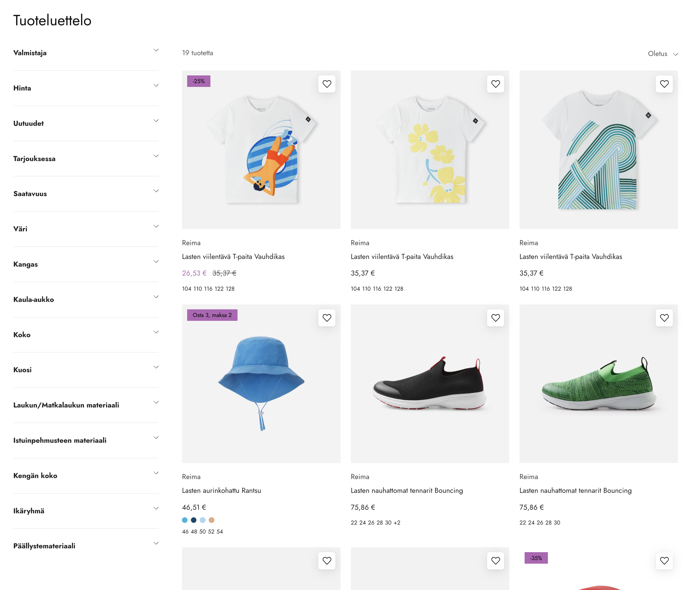This screenshot has width=700, height=590.
Task: Select the light blue hat color swatch
Action: pos(185,520)
